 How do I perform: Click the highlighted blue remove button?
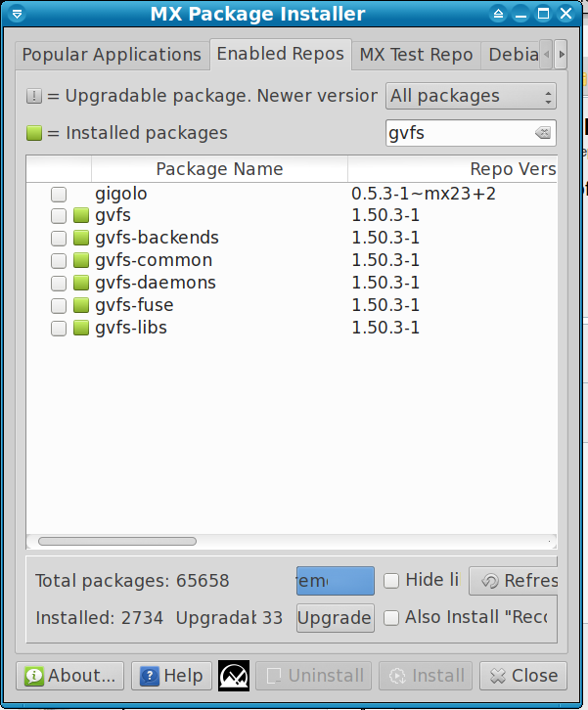tap(336, 581)
